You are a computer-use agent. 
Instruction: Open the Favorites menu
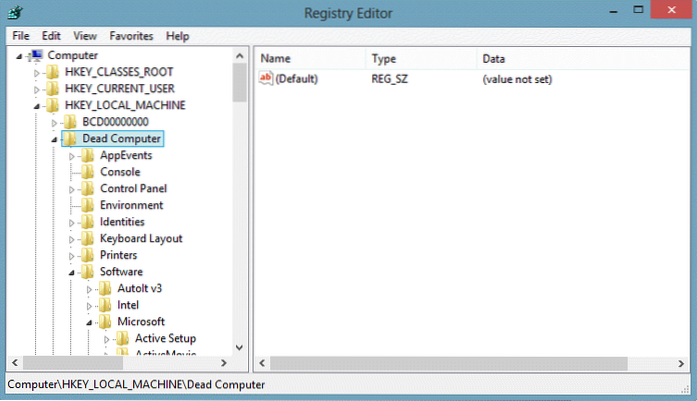130,36
